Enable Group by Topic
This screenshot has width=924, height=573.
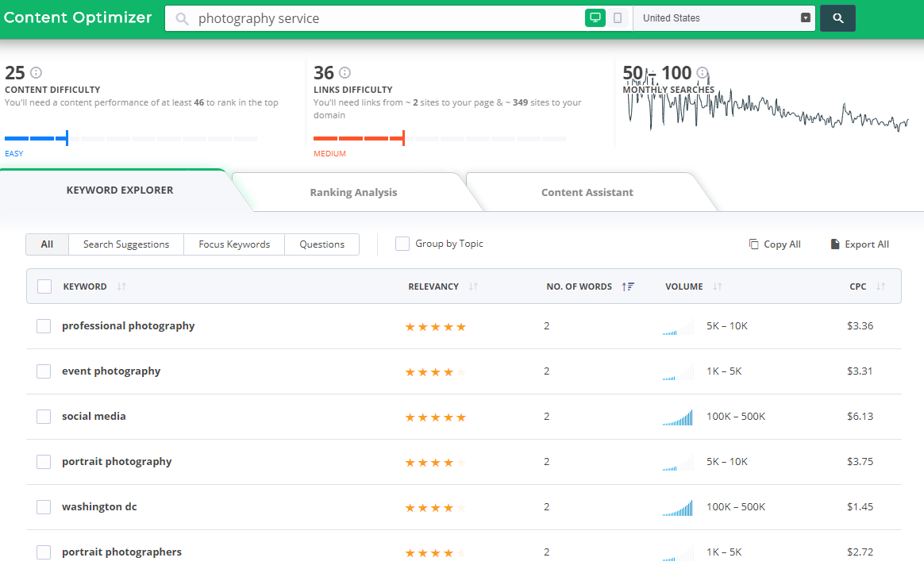[402, 244]
